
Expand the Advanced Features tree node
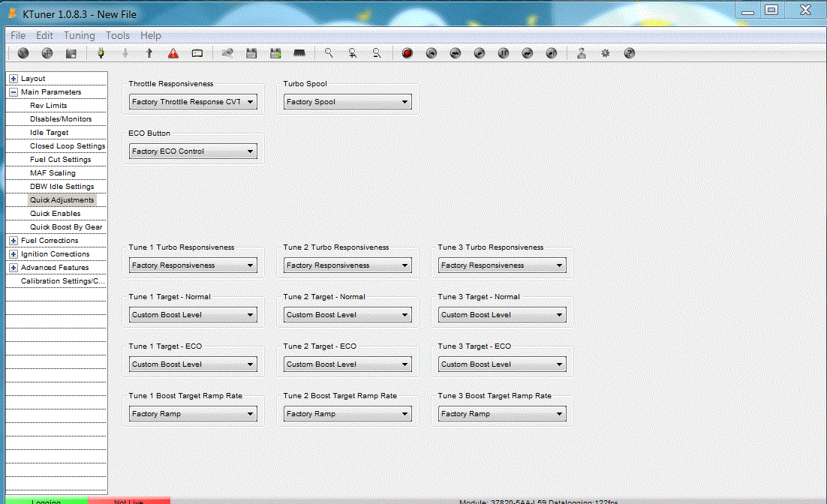[x=14, y=268]
